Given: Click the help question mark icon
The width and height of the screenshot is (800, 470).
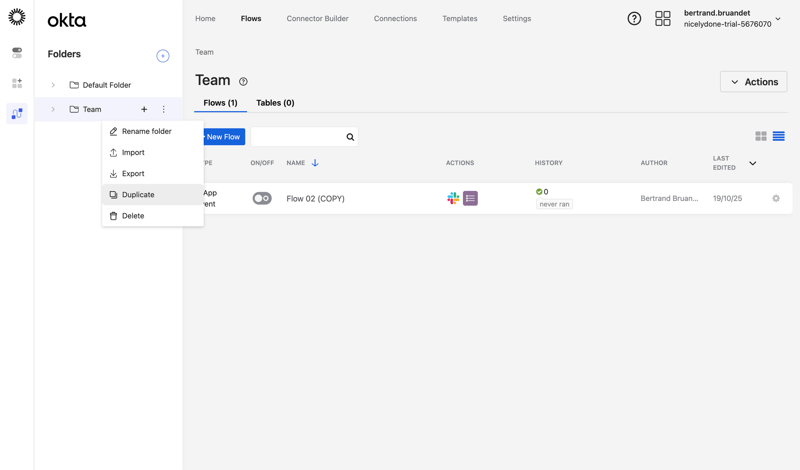Looking at the screenshot, I should (x=634, y=19).
